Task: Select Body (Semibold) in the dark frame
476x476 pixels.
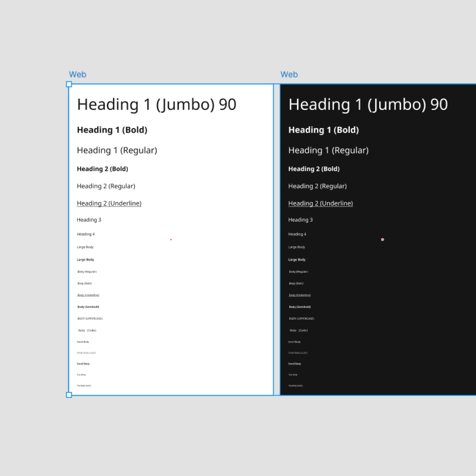Action: click(x=300, y=307)
